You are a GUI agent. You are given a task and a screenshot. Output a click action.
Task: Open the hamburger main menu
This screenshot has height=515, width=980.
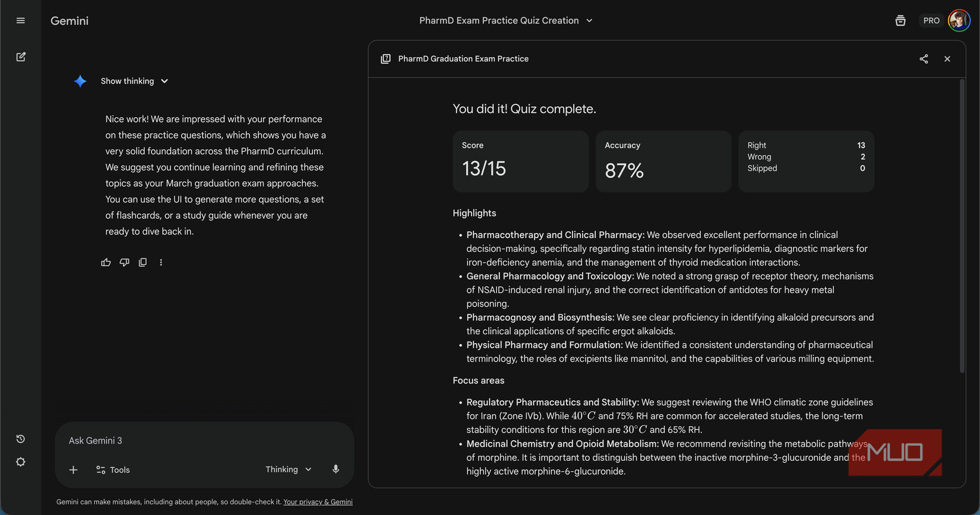click(21, 21)
